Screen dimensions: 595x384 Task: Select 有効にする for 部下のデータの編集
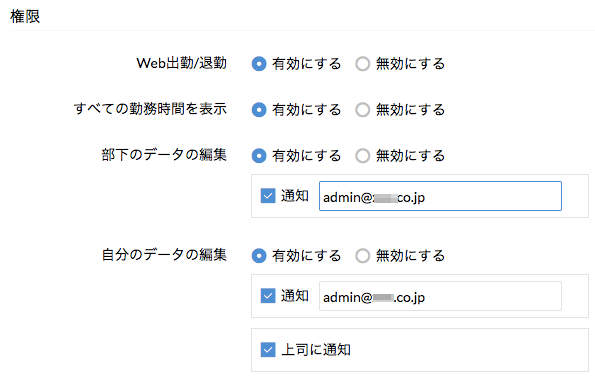click(259, 156)
